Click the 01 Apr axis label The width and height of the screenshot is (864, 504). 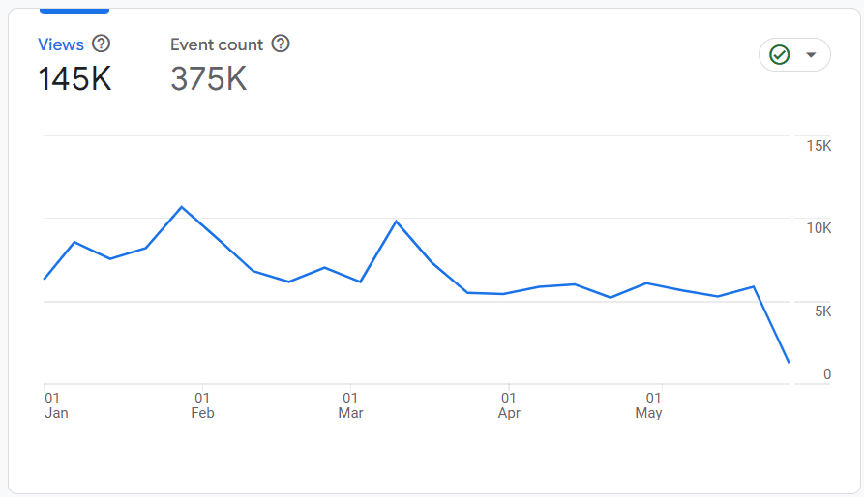(508, 405)
